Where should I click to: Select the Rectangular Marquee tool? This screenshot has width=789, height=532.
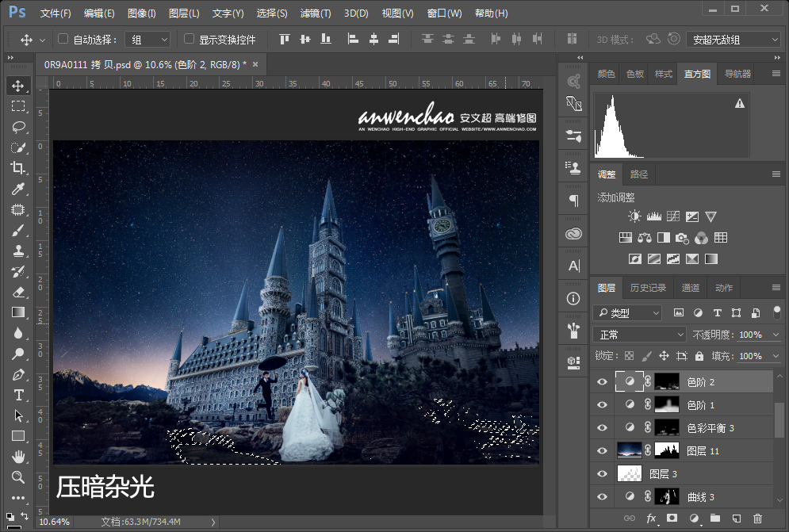point(18,106)
